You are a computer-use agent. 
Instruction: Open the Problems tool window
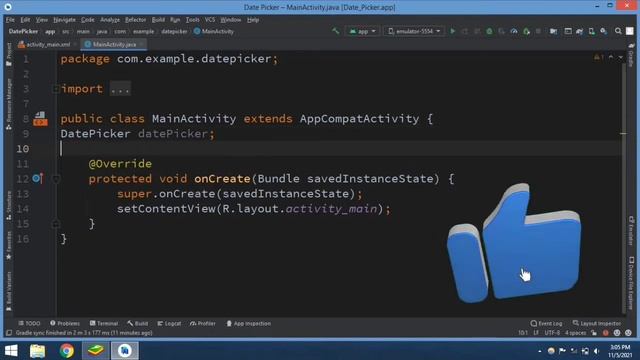65,323
